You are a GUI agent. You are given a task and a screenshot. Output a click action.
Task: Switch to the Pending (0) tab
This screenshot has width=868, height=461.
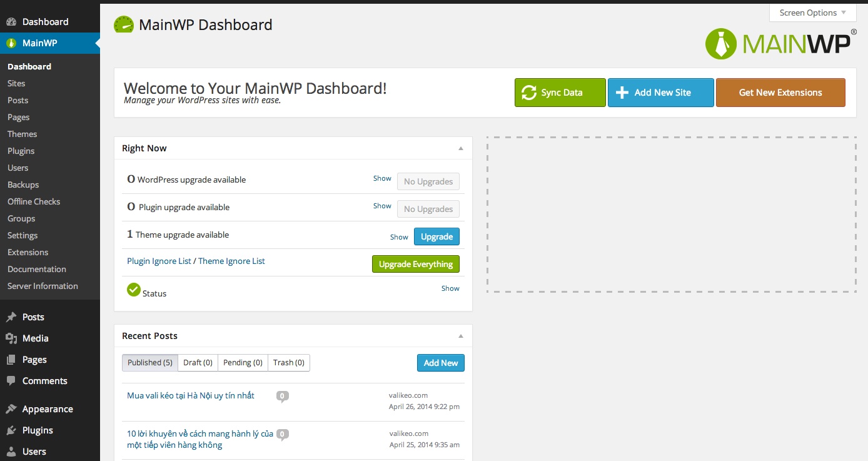(x=243, y=363)
